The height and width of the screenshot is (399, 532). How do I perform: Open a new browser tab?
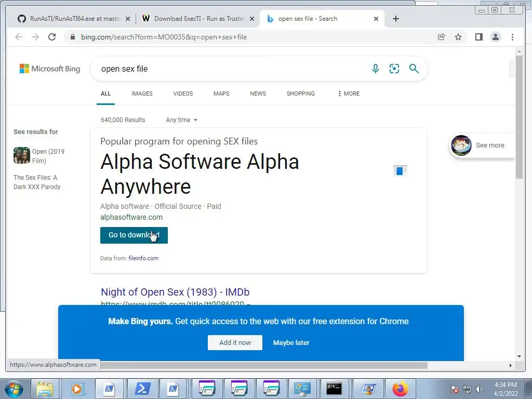coord(395,19)
